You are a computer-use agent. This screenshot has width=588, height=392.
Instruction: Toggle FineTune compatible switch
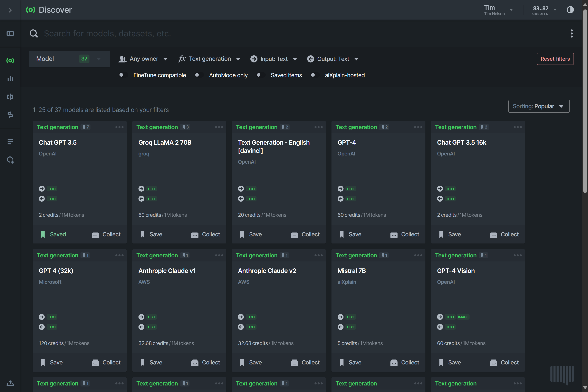coord(123,75)
